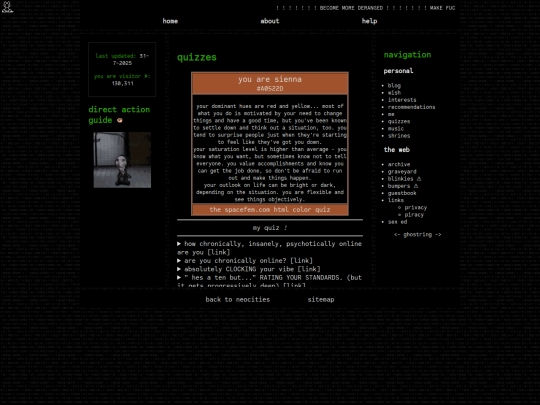Open the ghostring webring link
Viewport: 540px width, 405px height.
tap(417, 235)
